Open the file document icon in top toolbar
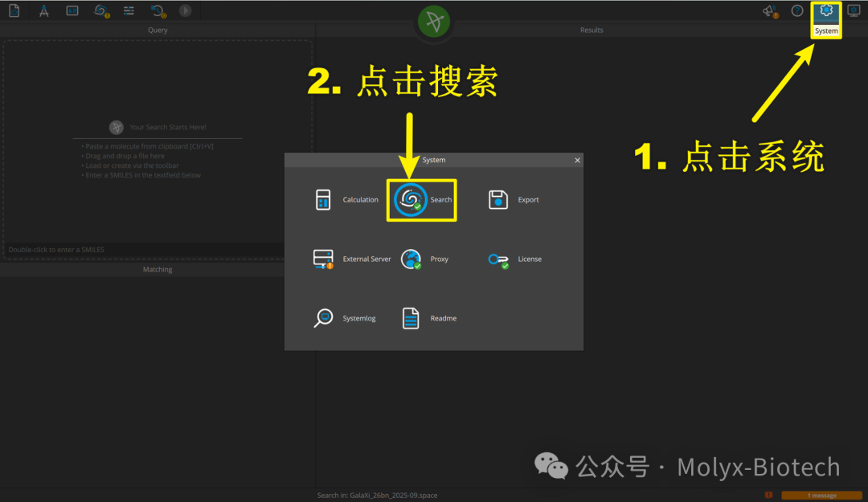 (14, 10)
